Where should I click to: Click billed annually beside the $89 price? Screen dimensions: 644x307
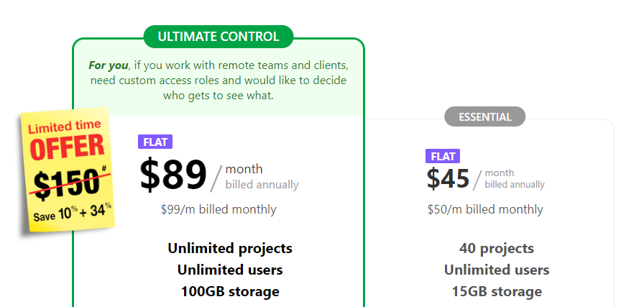pos(262,185)
